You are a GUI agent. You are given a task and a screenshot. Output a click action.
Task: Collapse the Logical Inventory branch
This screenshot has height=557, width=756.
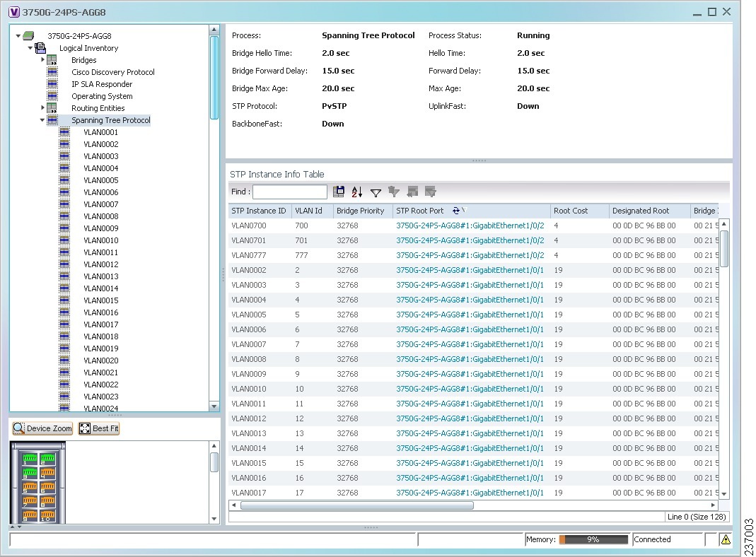(x=30, y=48)
